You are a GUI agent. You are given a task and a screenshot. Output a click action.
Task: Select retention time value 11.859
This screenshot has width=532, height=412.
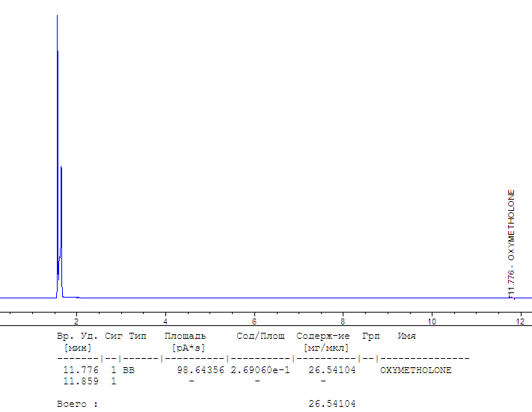(x=79, y=381)
